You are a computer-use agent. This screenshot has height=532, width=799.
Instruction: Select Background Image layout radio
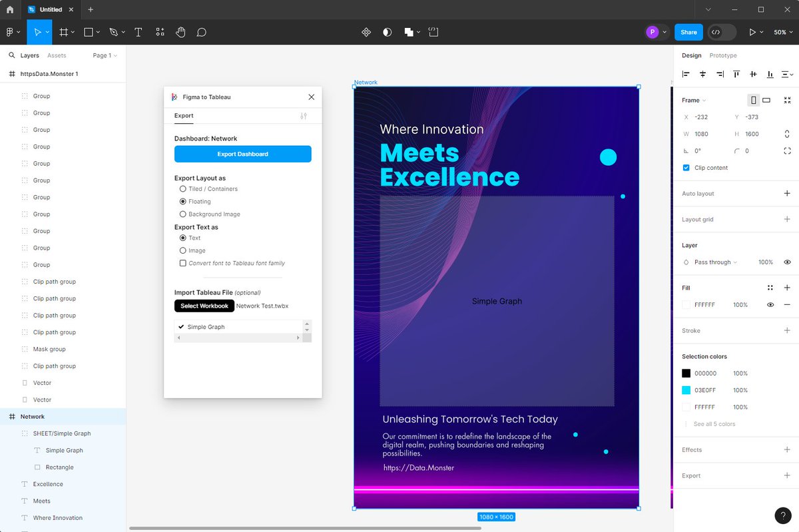pyautogui.click(x=183, y=214)
